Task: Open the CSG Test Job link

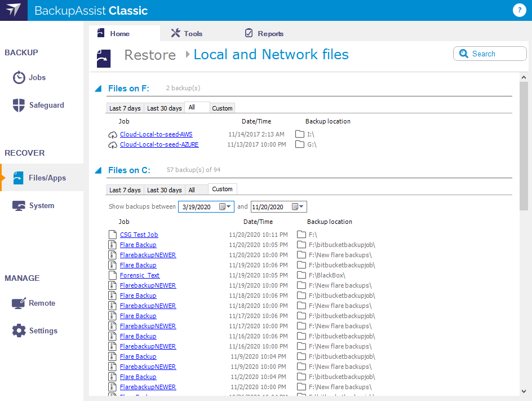Action: pyautogui.click(x=139, y=235)
